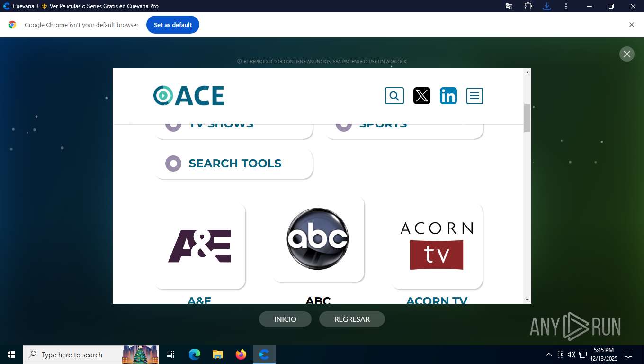Click the A&E text link

pyautogui.click(x=199, y=300)
